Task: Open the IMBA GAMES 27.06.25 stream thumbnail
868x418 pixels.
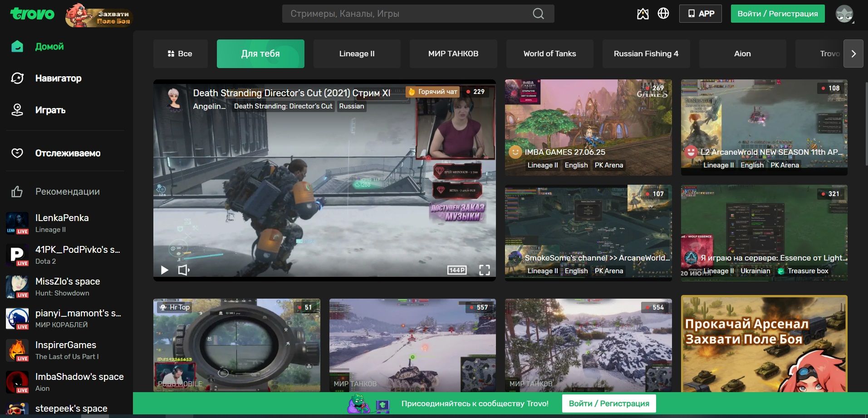Action: pyautogui.click(x=588, y=127)
